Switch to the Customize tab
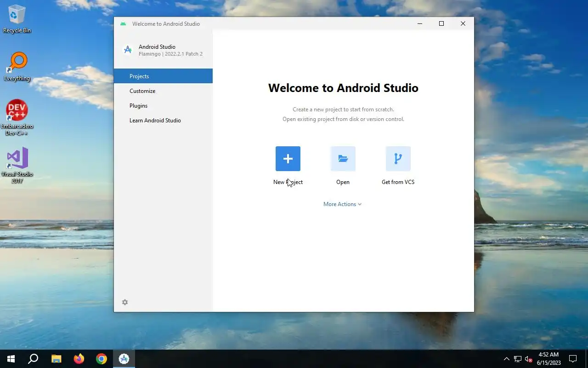The width and height of the screenshot is (588, 368). (163, 91)
